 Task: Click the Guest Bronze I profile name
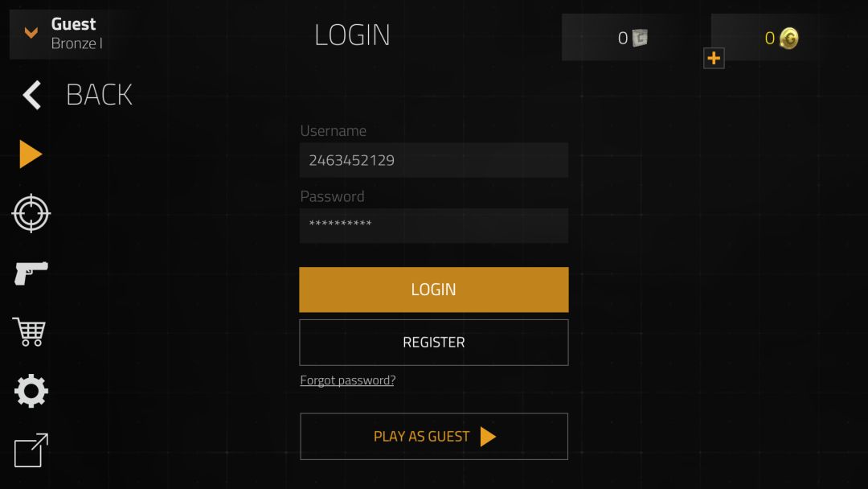click(x=77, y=33)
